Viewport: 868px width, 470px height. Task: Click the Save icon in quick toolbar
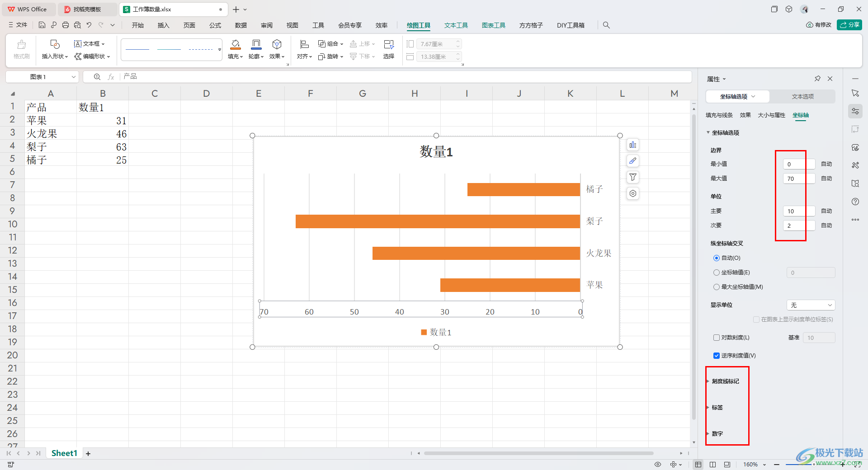42,25
